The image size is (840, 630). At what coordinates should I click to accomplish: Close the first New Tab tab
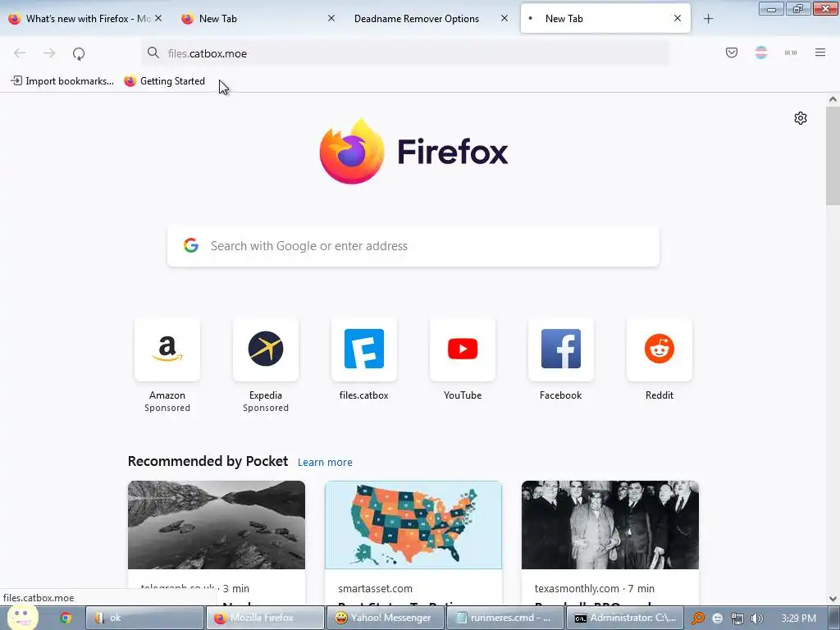(x=331, y=18)
